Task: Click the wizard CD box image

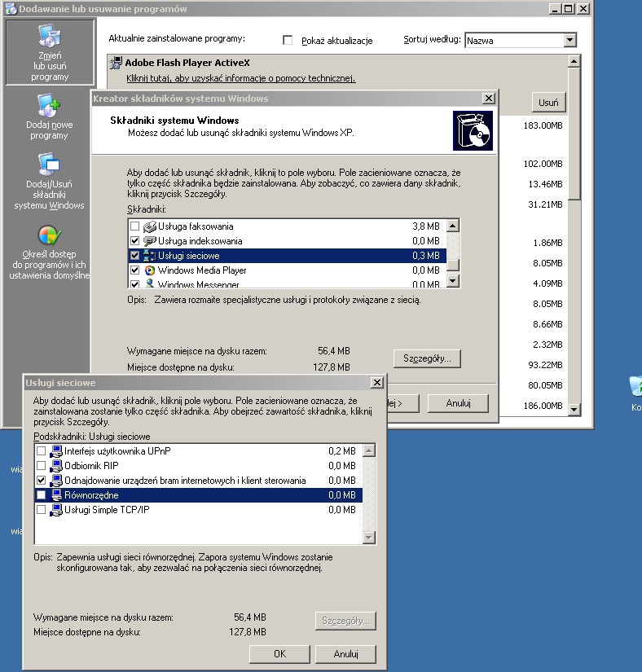Action: click(473, 130)
